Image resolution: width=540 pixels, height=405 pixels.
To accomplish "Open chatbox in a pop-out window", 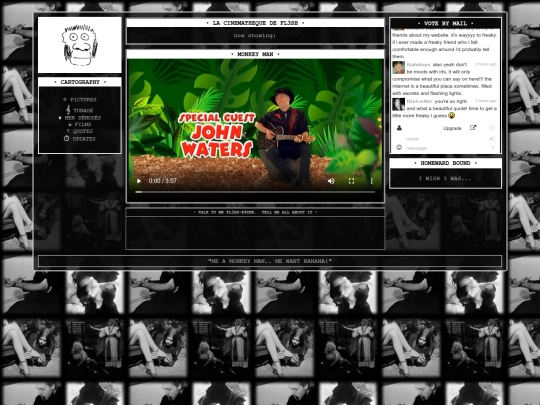I will tap(473, 128).
